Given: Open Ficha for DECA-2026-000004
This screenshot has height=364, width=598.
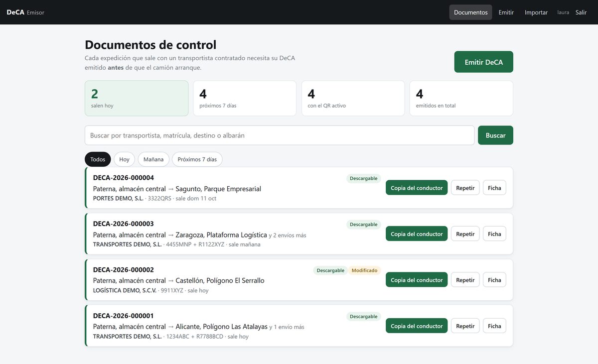Looking at the screenshot, I should pos(494,188).
